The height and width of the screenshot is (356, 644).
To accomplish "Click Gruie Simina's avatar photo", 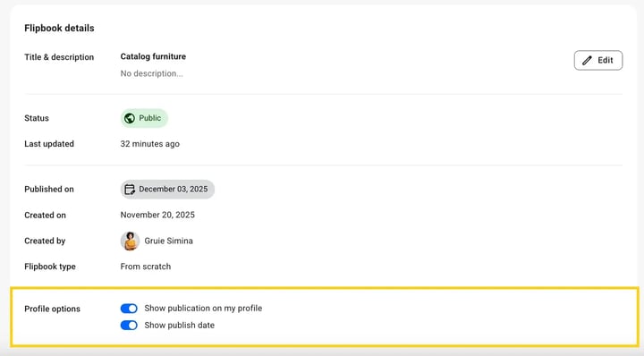I will click(130, 241).
